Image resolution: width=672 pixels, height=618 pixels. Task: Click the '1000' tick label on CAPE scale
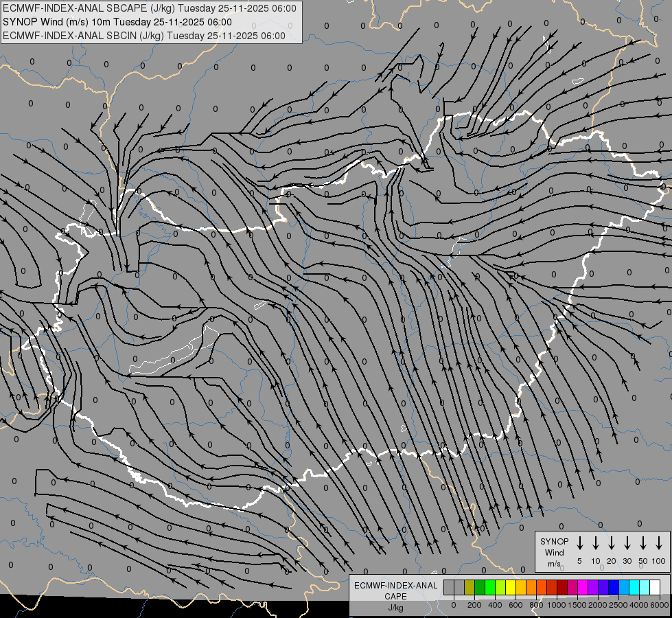(556, 605)
